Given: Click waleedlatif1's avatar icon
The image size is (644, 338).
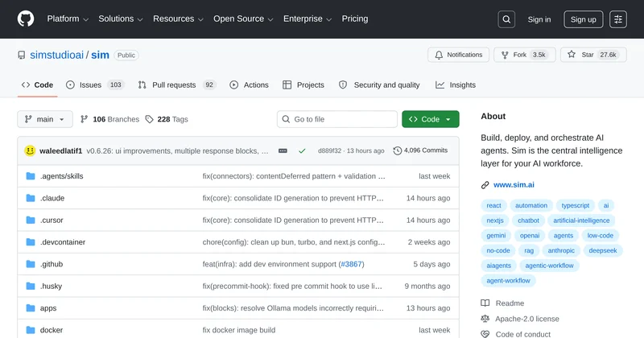Looking at the screenshot, I should pos(30,150).
